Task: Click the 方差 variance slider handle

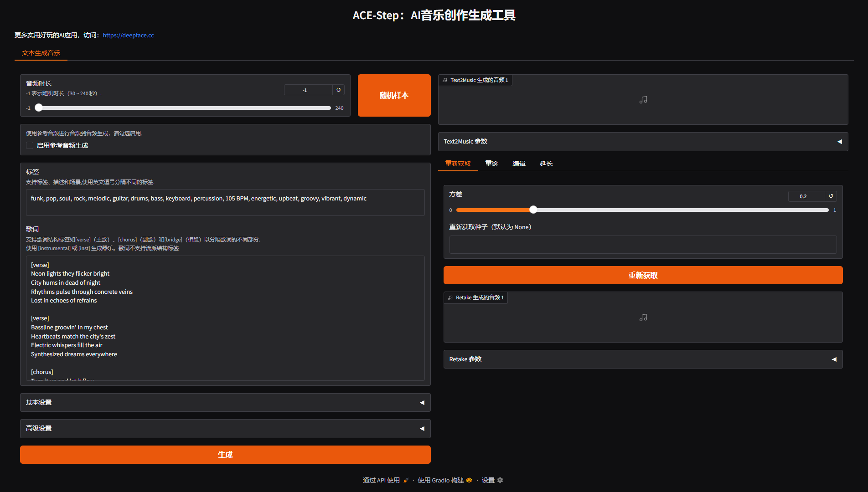Action: point(533,210)
